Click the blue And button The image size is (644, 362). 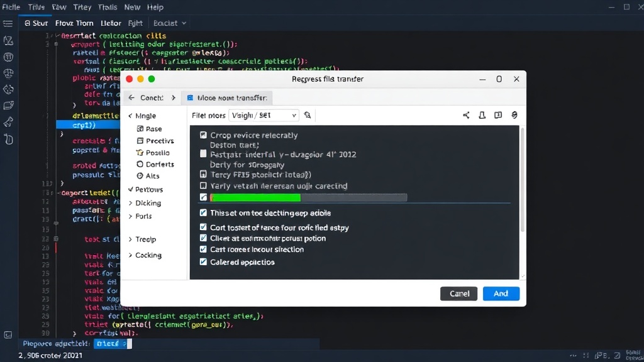(501, 293)
